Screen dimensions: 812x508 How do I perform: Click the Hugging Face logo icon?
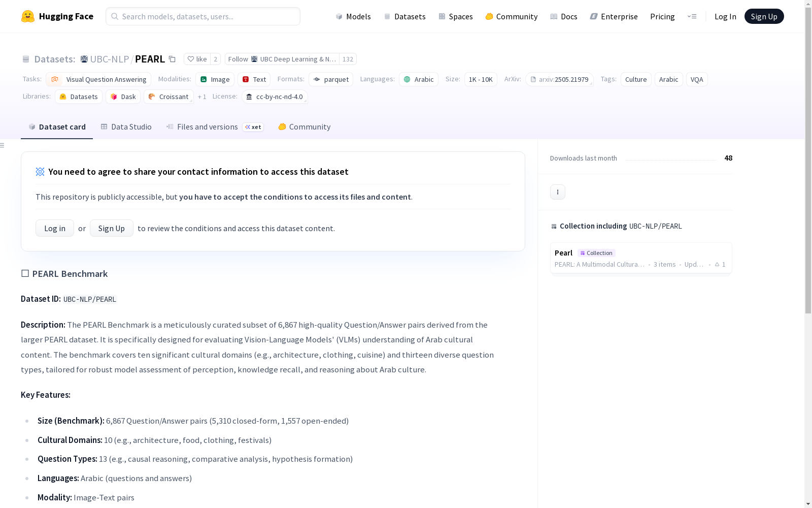coord(28,16)
